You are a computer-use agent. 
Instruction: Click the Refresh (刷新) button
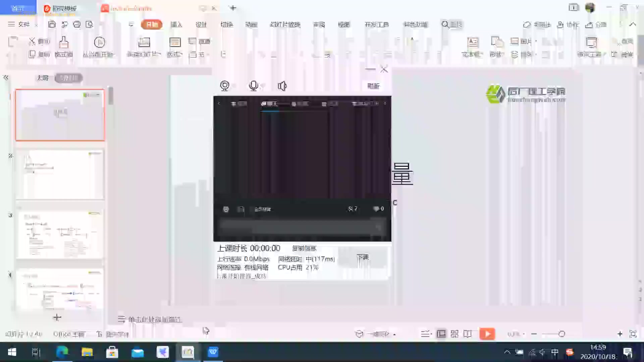point(373,86)
